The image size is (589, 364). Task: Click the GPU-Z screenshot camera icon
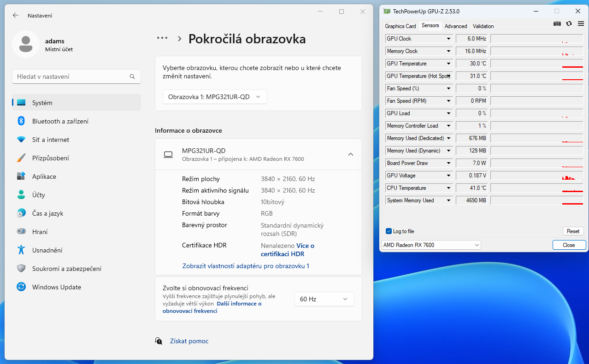pos(557,23)
